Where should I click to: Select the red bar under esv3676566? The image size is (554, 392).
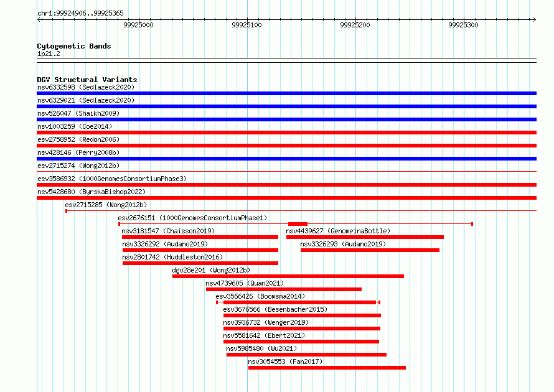tap(302, 315)
